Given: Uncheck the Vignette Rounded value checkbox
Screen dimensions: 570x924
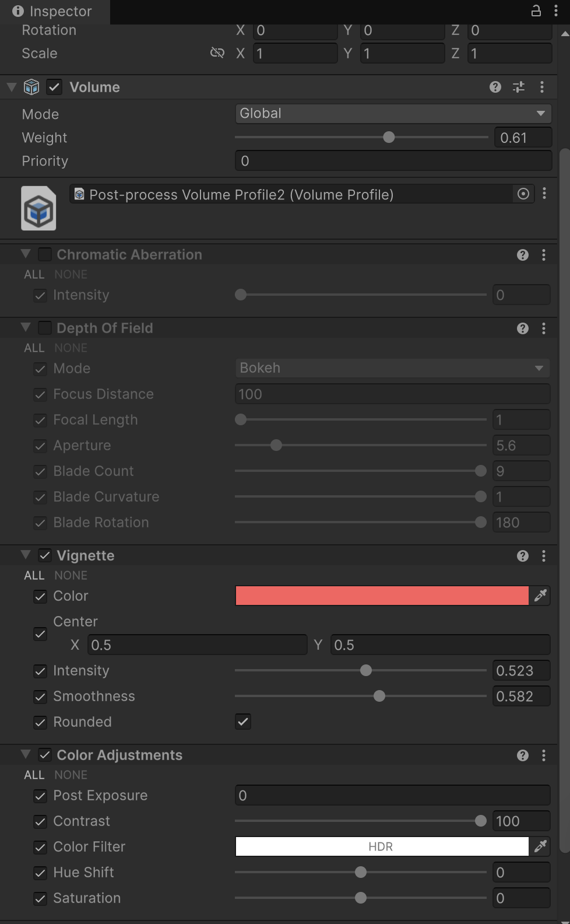Looking at the screenshot, I should [243, 722].
